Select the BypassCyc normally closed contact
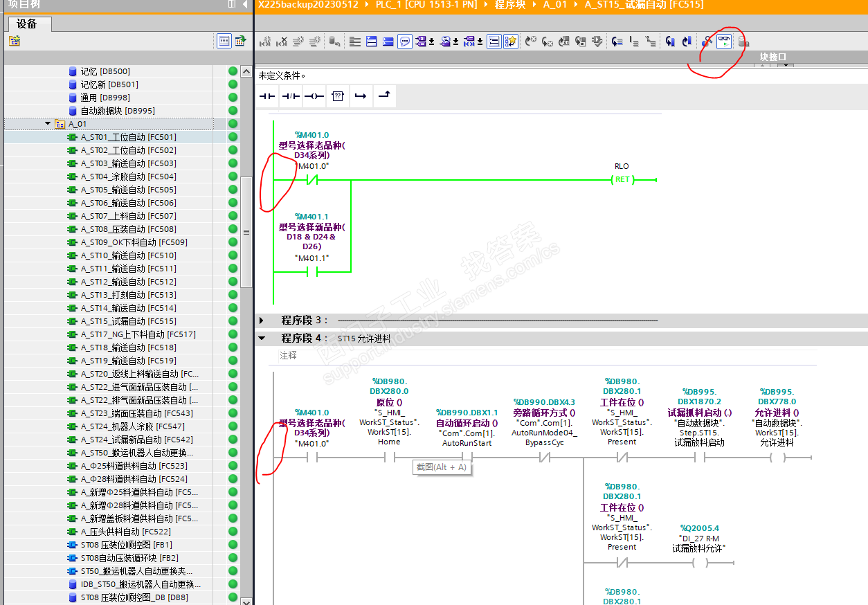The width and height of the screenshot is (868, 605). tap(544, 457)
